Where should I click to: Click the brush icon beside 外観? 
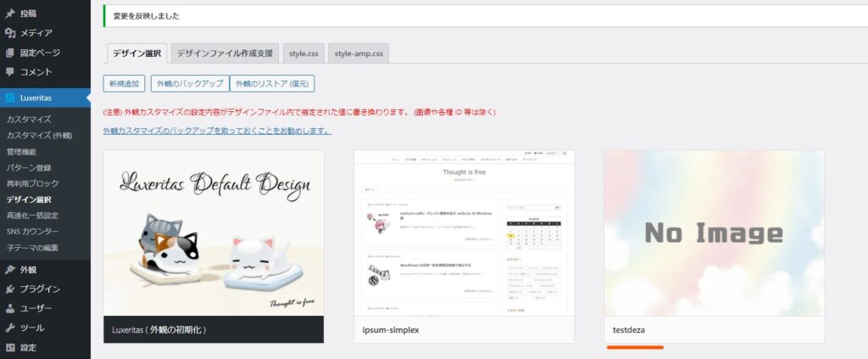pyautogui.click(x=10, y=270)
